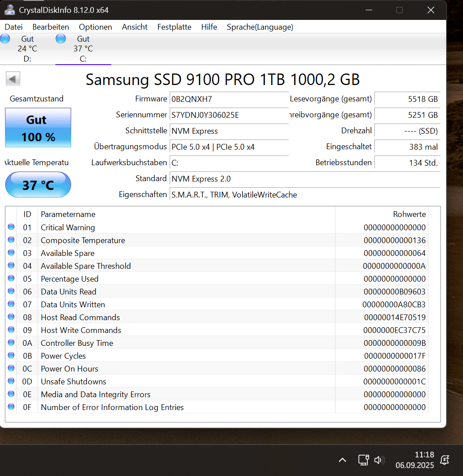The height and width of the screenshot is (476, 463).
Task: Click Betriebsstunden value 134 Std.
Action: click(408, 163)
